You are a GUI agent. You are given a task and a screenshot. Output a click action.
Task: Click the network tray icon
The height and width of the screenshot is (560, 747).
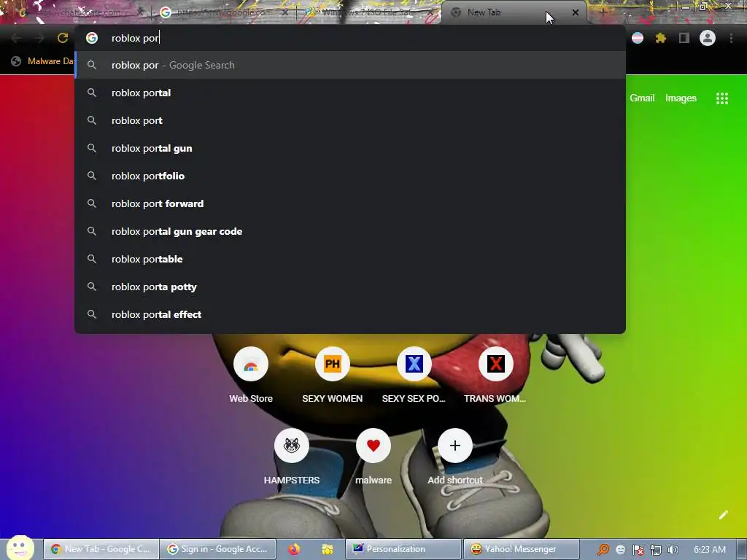pyautogui.click(x=656, y=550)
